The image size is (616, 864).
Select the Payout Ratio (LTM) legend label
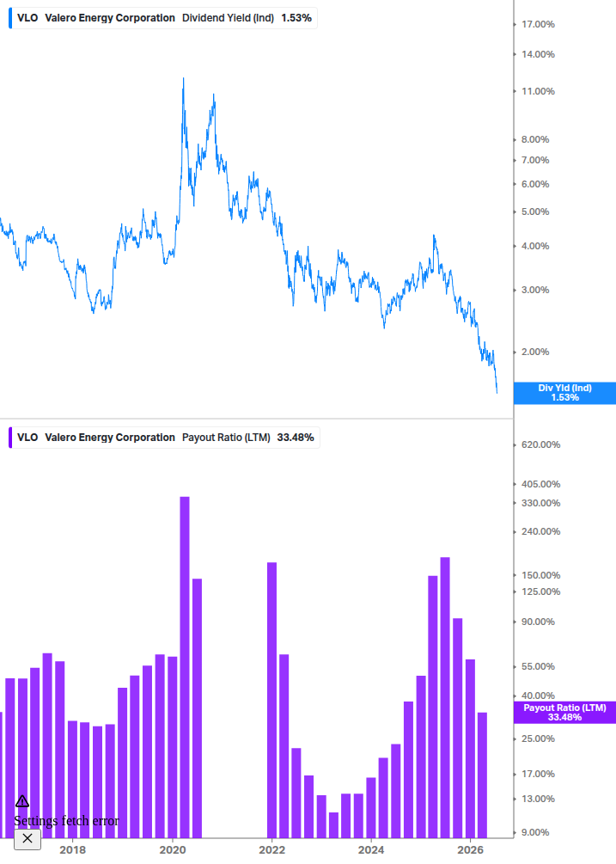[226, 438]
